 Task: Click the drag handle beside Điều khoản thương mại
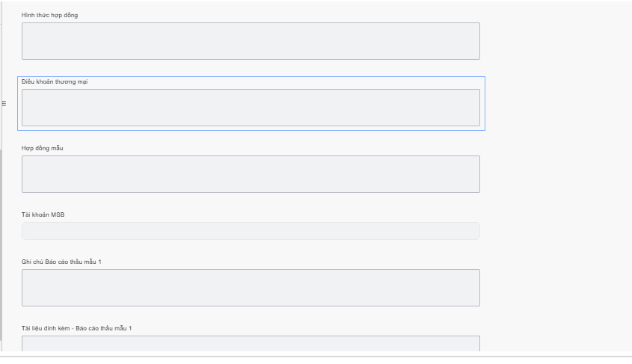pyautogui.click(x=4, y=103)
